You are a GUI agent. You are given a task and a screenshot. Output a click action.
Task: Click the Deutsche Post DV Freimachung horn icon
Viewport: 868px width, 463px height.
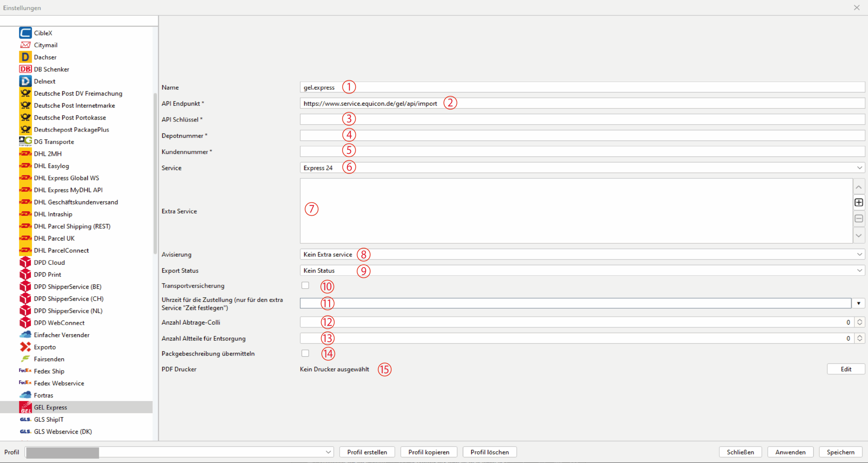pyautogui.click(x=25, y=93)
